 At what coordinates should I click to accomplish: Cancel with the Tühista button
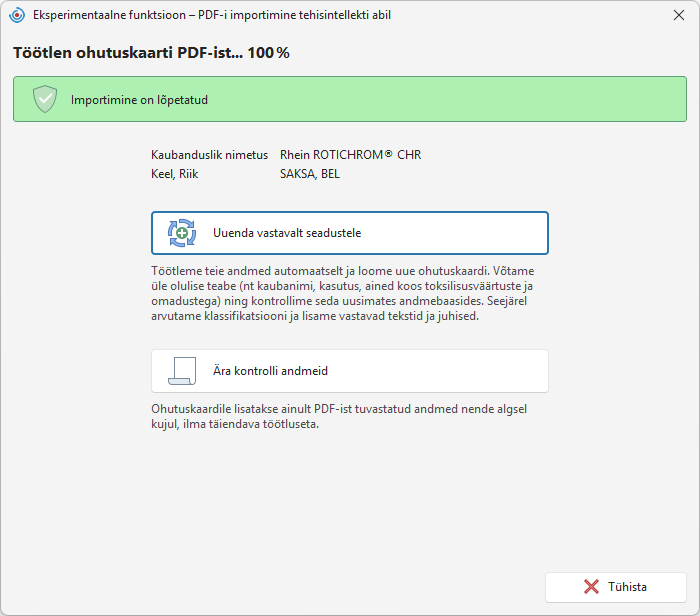tap(616, 587)
